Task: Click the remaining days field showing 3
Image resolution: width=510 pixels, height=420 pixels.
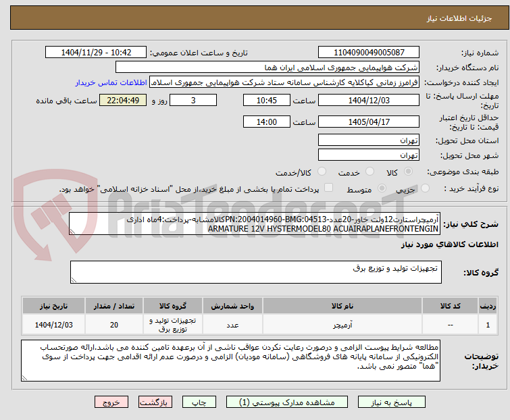Action: [x=193, y=100]
